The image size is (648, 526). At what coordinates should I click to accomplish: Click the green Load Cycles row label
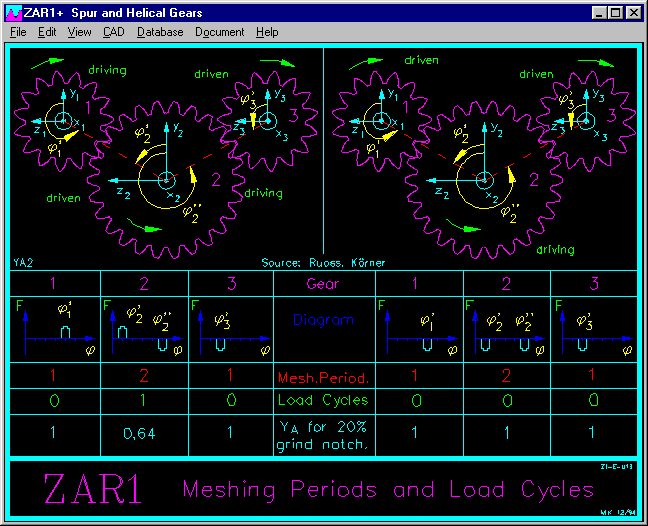click(x=324, y=400)
